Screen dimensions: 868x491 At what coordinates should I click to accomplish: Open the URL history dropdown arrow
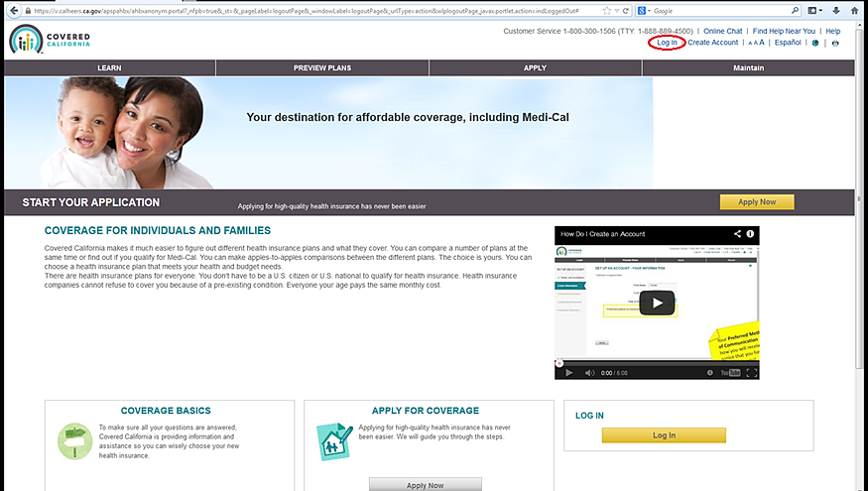(x=617, y=11)
